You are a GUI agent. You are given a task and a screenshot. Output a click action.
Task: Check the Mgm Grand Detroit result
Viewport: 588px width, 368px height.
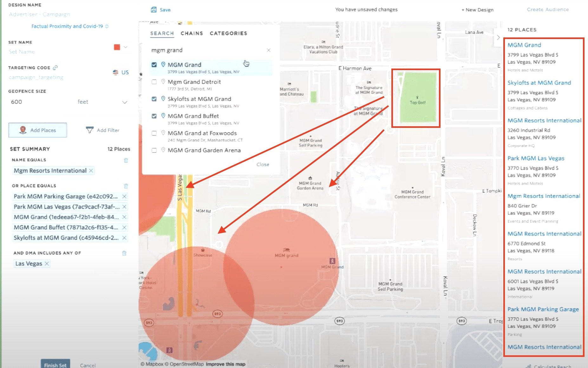[x=154, y=82]
